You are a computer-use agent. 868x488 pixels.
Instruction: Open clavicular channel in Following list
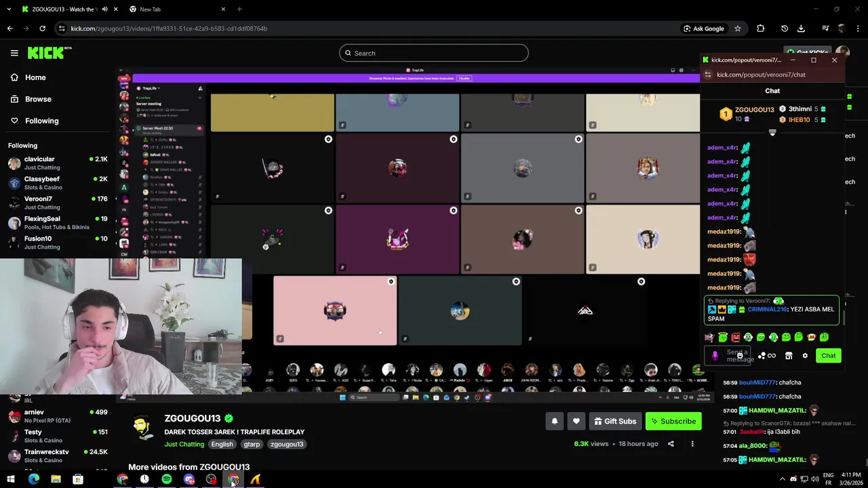tap(58, 163)
